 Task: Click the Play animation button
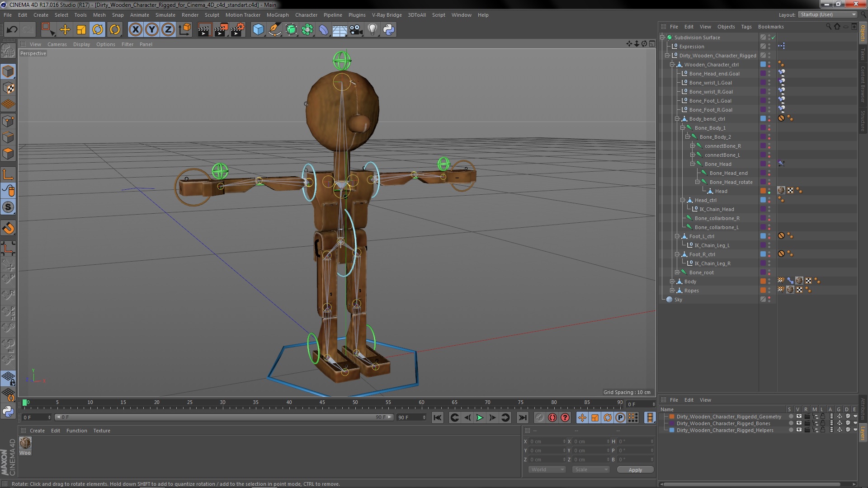480,417
